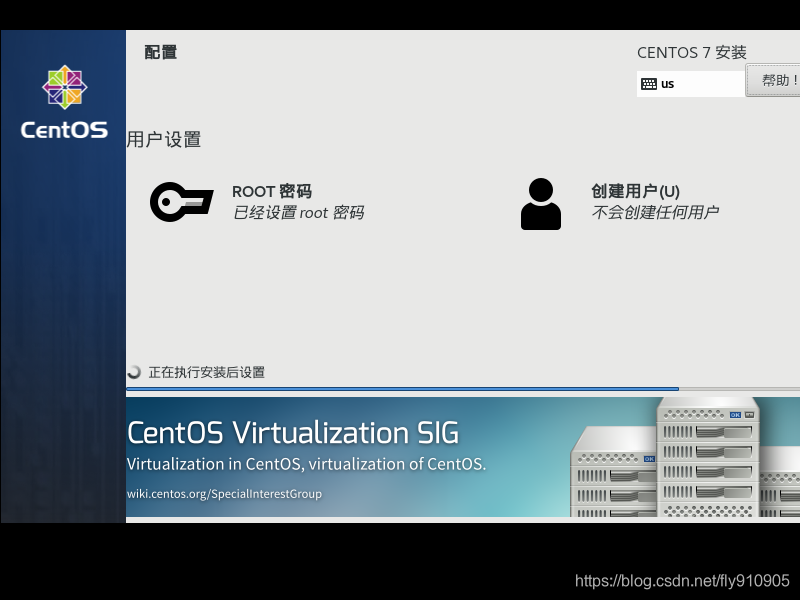
Task: Click the 已经设置 root 密码 status text
Action: point(298,212)
